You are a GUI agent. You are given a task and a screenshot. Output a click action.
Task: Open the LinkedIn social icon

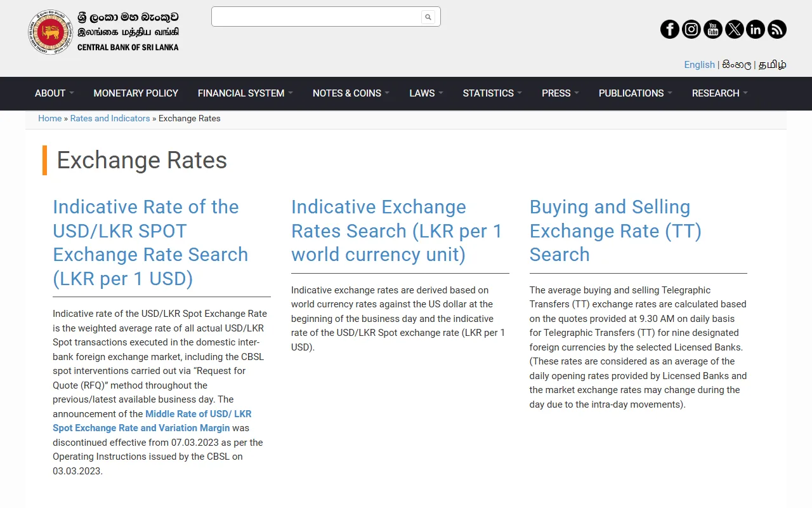coord(756,29)
